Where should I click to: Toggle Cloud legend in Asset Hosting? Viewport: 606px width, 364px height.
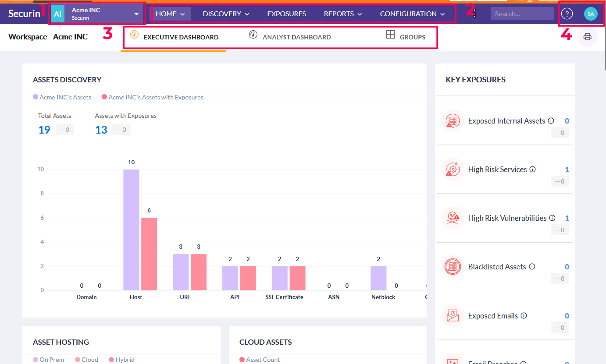pos(86,360)
